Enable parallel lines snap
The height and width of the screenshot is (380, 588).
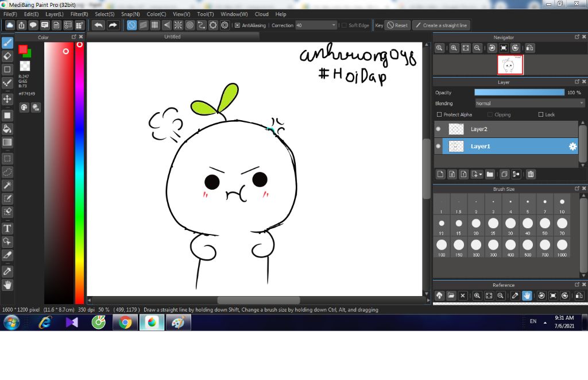[x=143, y=25]
